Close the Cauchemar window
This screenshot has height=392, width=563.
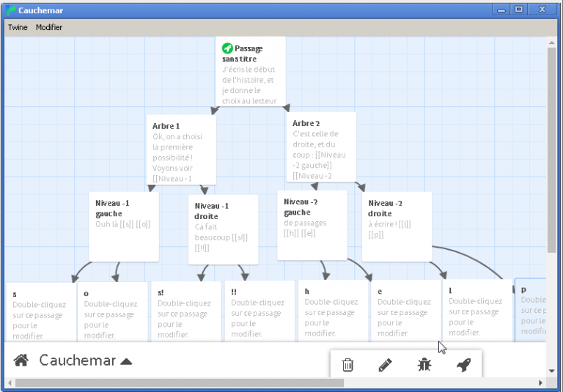click(x=542, y=10)
